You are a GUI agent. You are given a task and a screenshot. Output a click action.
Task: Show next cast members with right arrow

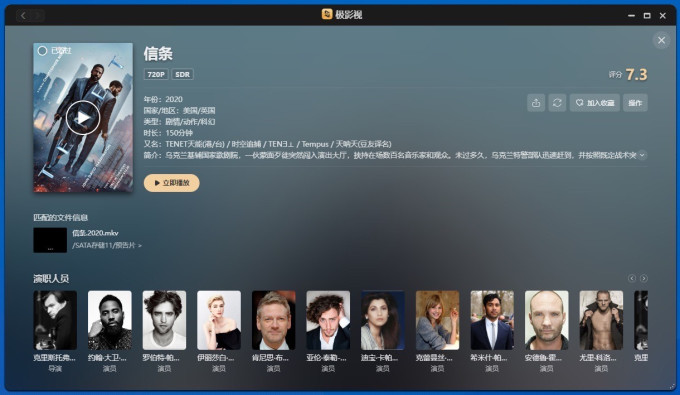[x=644, y=278]
